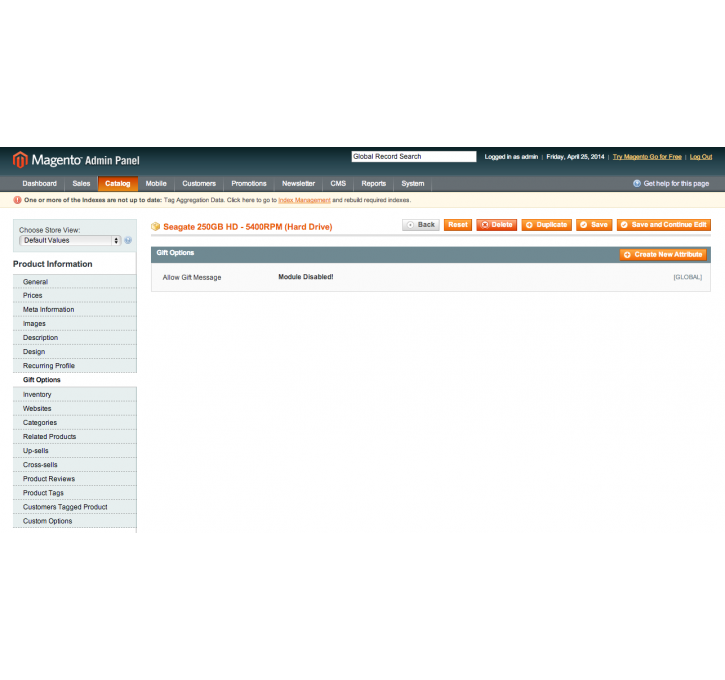
Task: Click the Module Disabled! text
Action: coord(306,277)
